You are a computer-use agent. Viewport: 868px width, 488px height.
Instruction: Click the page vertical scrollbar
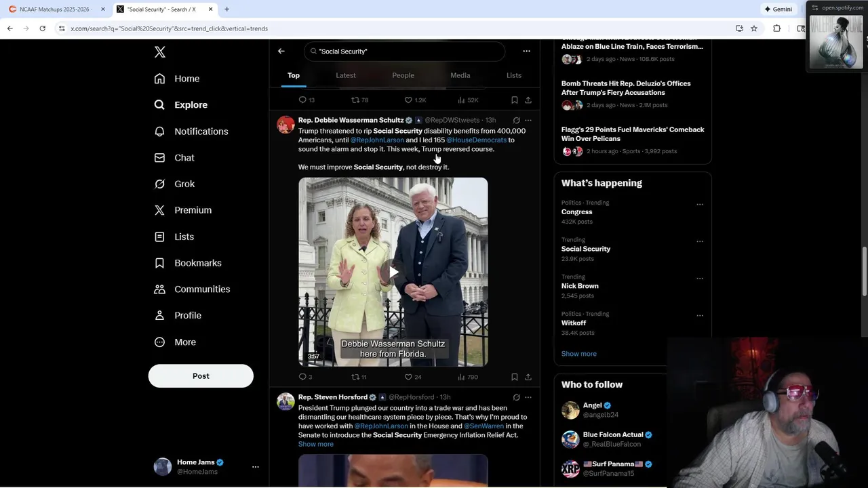tap(864, 271)
